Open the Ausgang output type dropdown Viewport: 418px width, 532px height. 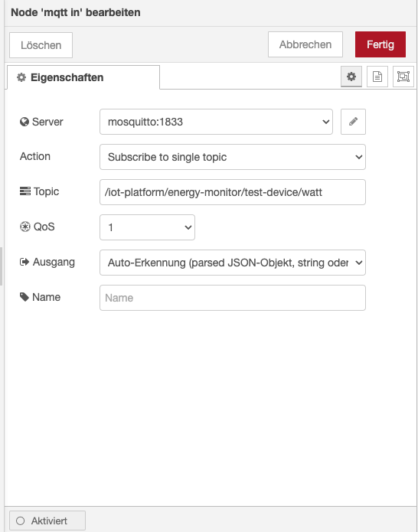(233, 263)
